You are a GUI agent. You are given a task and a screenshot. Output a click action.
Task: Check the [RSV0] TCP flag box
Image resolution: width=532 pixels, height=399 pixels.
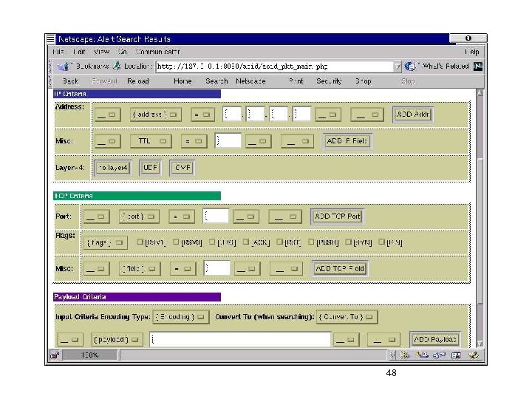coord(176,242)
